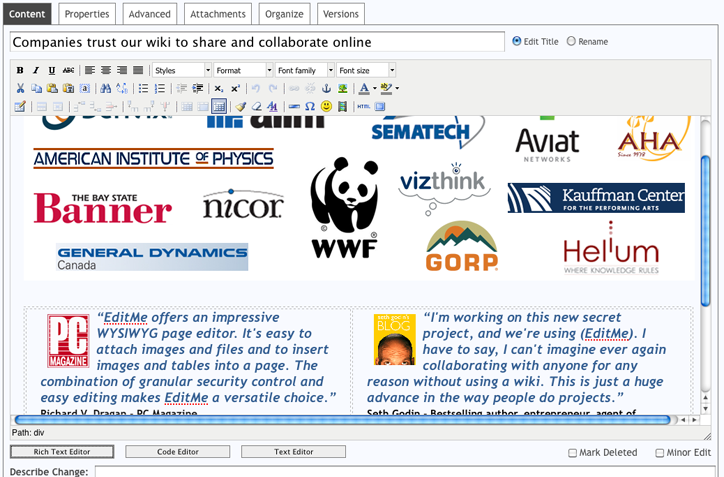The height and width of the screenshot is (477, 724).
Task: Edit HTML source
Action: click(364, 106)
